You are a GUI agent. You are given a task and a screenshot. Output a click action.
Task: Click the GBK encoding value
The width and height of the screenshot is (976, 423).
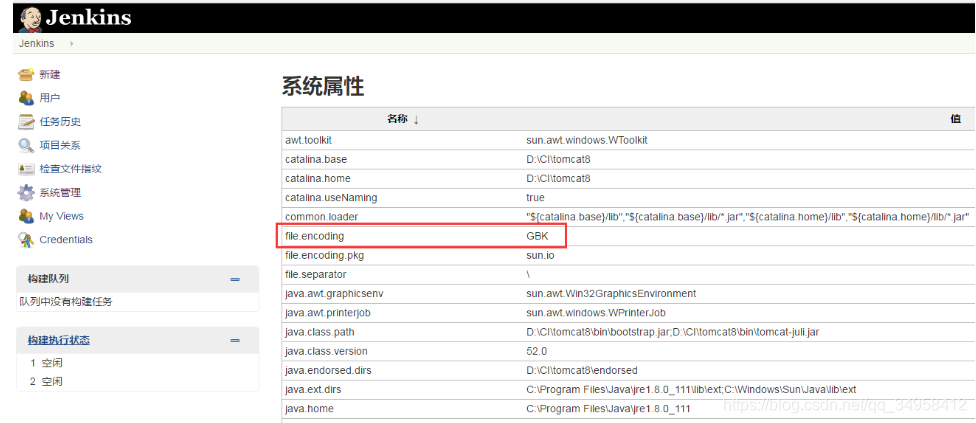[x=538, y=236]
